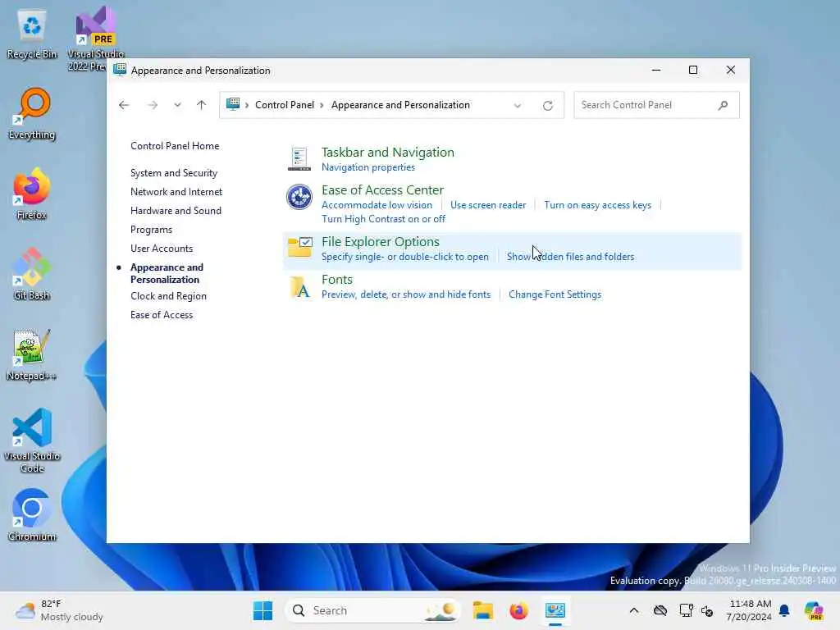Expand the chevron after the address bar icon
Viewport: 840px width, 630px height.
point(247,105)
